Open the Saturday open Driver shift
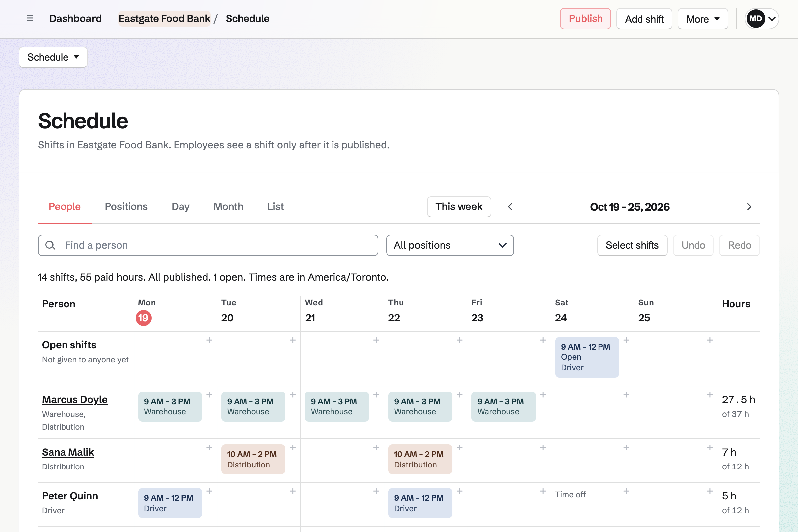The image size is (798, 532). click(x=587, y=357)
